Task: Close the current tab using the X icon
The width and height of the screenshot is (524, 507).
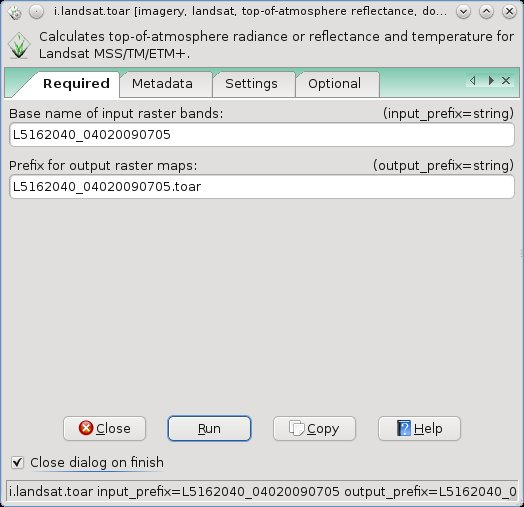Action: point(506,81)
